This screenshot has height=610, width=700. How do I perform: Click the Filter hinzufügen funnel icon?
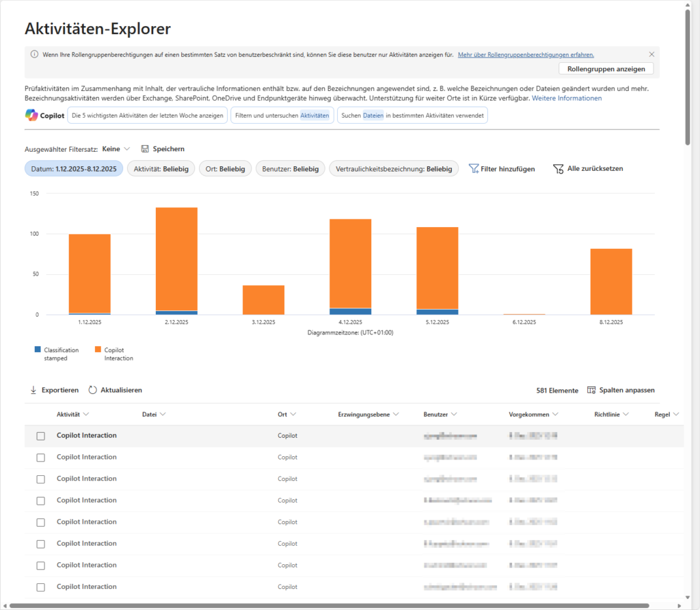(x=474, y=169)
